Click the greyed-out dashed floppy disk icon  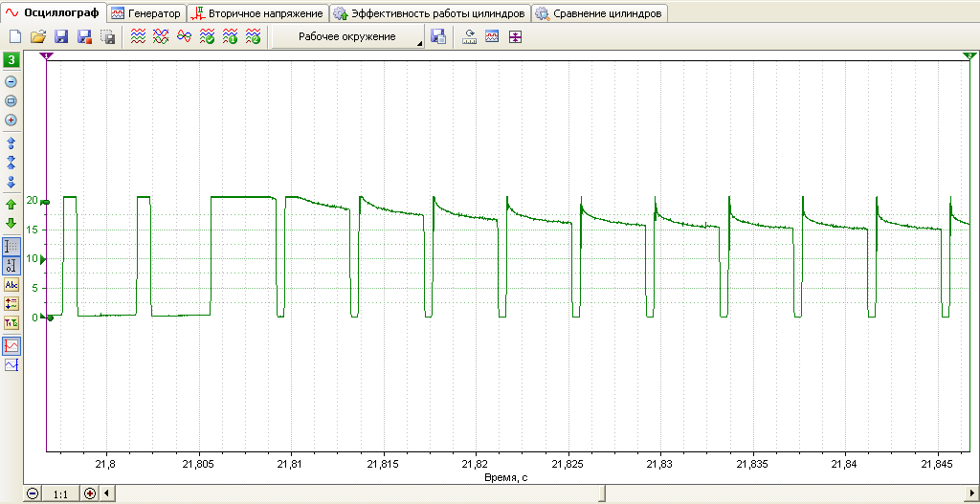point(107,37)
